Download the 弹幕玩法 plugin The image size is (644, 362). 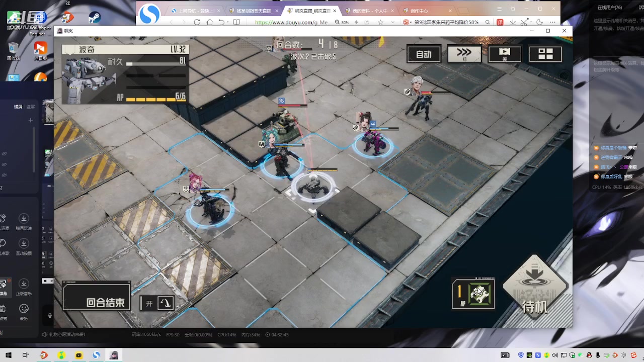pos(24,222)
